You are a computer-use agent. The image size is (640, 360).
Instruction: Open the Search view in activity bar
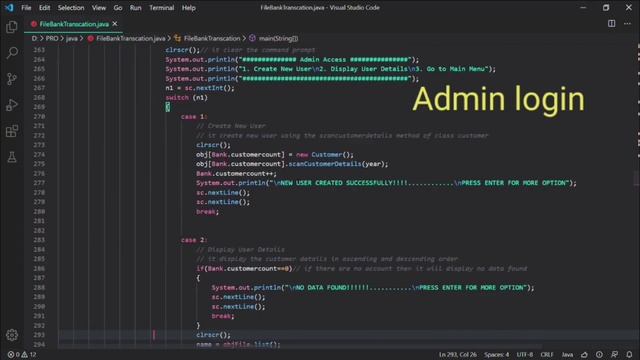pos(12,53)
